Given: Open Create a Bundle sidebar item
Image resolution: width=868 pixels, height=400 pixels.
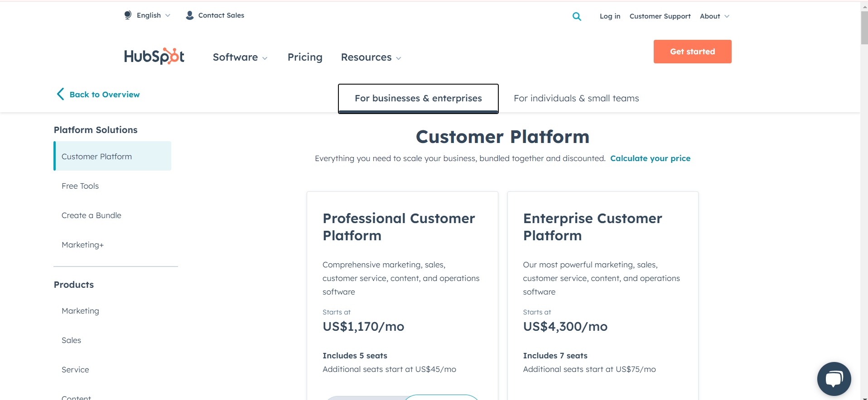Looking at the screenshot, I should point(92,215).
